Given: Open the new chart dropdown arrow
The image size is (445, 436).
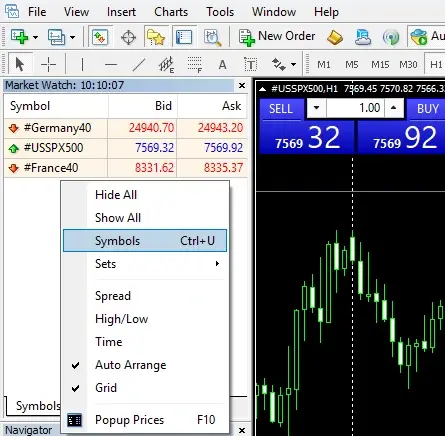Looking at the screenshot, I should [x=35, y=37].
